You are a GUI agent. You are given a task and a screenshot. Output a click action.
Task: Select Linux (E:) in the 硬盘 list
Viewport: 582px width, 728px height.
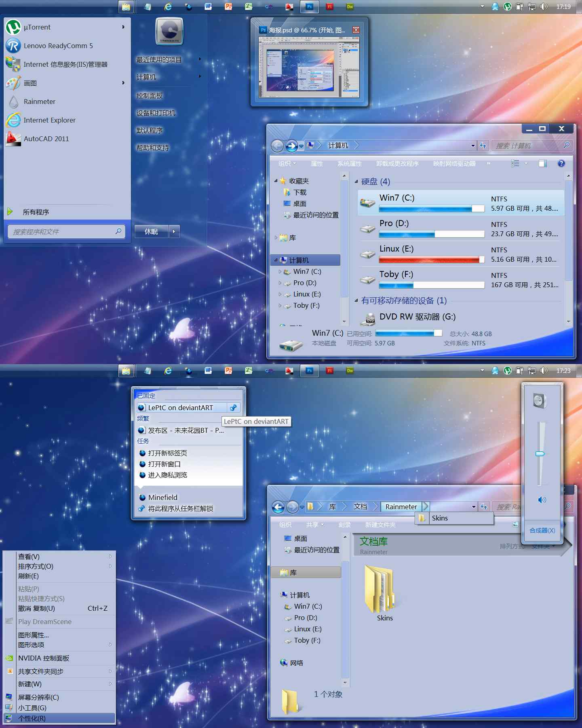click(x=460, y=254)
